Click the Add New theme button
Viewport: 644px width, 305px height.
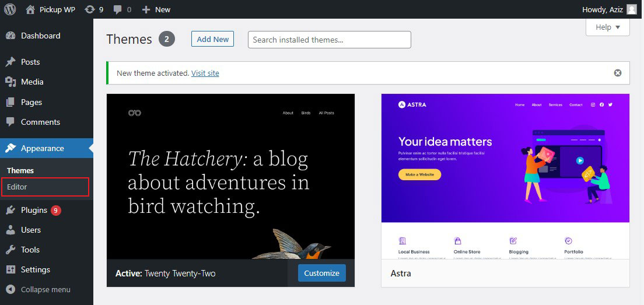tap(213, 39)
